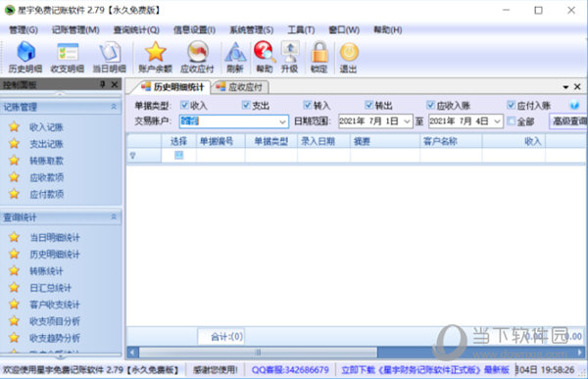This screenshot has height=379, width=588.
Task: Click the 高级查询 button
Action: (568, 121)
